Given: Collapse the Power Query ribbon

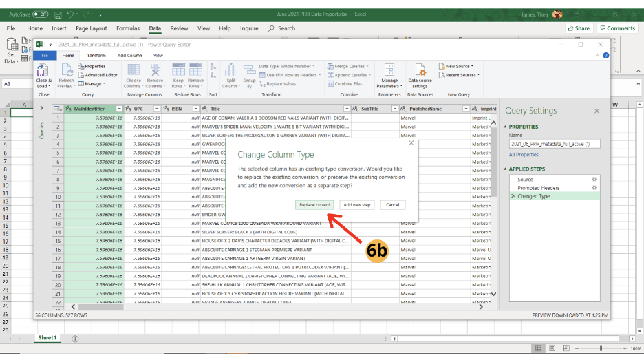Looking at the screenshot, I should [x=597, y=56].
